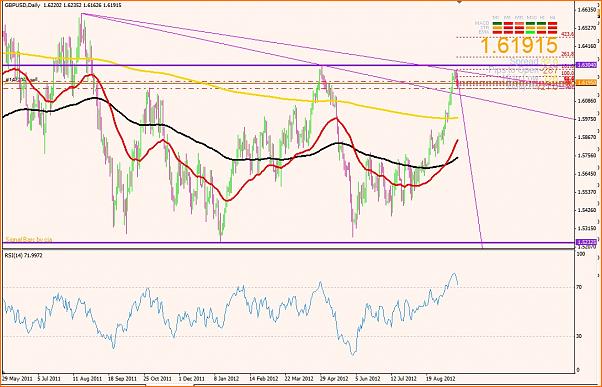Click the 1.57560 price axis label
The height and width of the screenshot is (387, 602).
click(588, 155)
